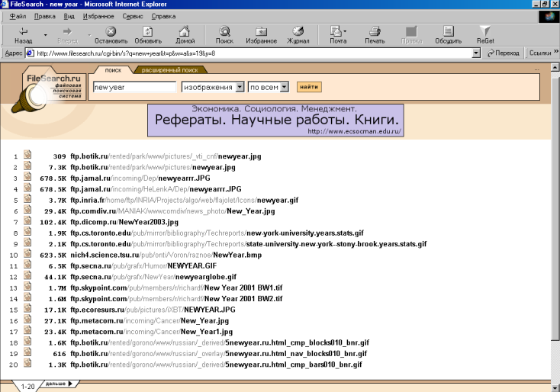Image resolution: width=560 pixels, height=392 pixels.
Task: Open the Журнал (History) toolbar icon
Action: [x=298, y=35]
